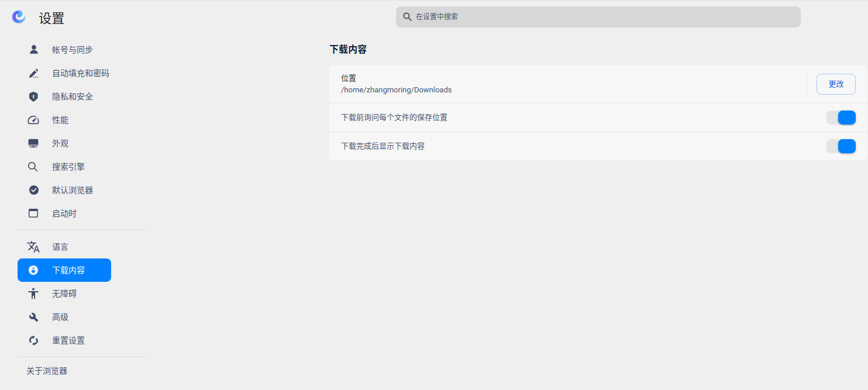This screenshot has height=390, width=868.
Task: Click the browser logo beside 设置
Action: point(19,17)
